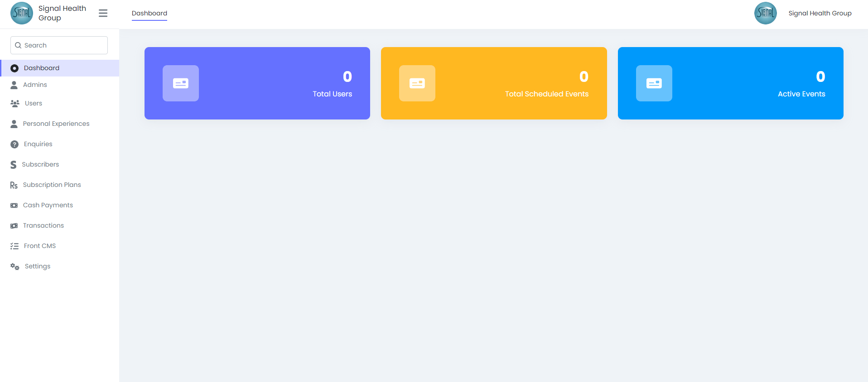Click the Front CMS list icon
Screen dimensions: 868x382
[14, 246]
